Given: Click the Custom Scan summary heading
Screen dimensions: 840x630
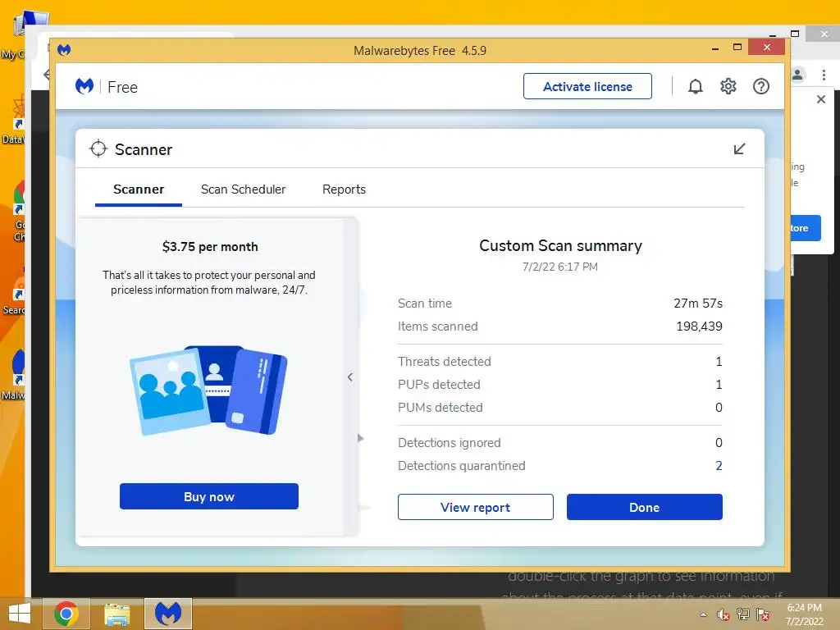Looking at the screenshot, I should tap(560, 245).
